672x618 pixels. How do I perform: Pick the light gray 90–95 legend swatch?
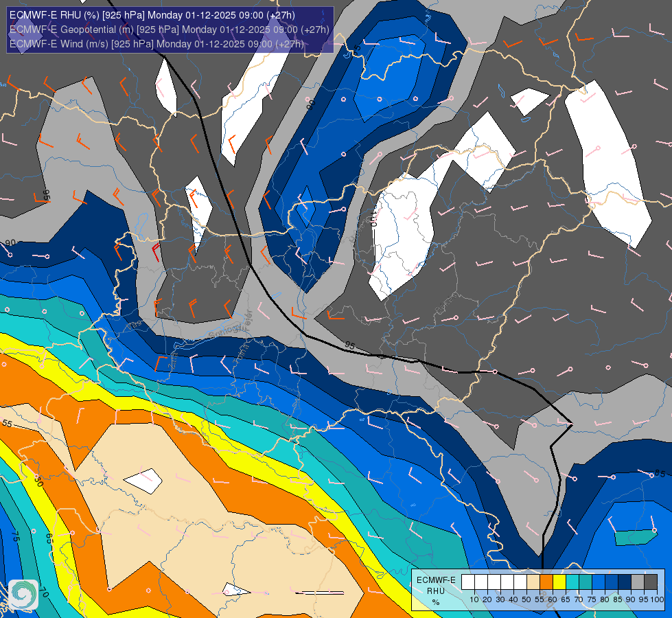coord(638,582)
